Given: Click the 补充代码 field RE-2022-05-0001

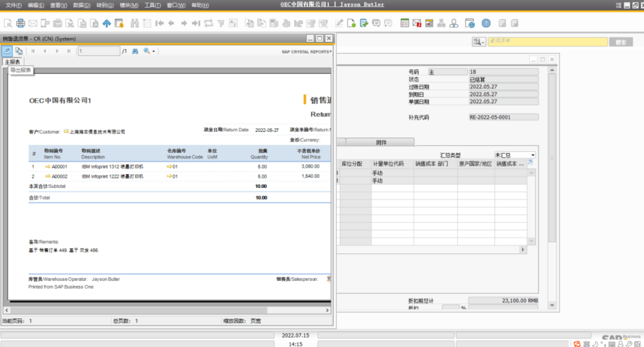Looking at the screenshot, I should pos(503,117).
